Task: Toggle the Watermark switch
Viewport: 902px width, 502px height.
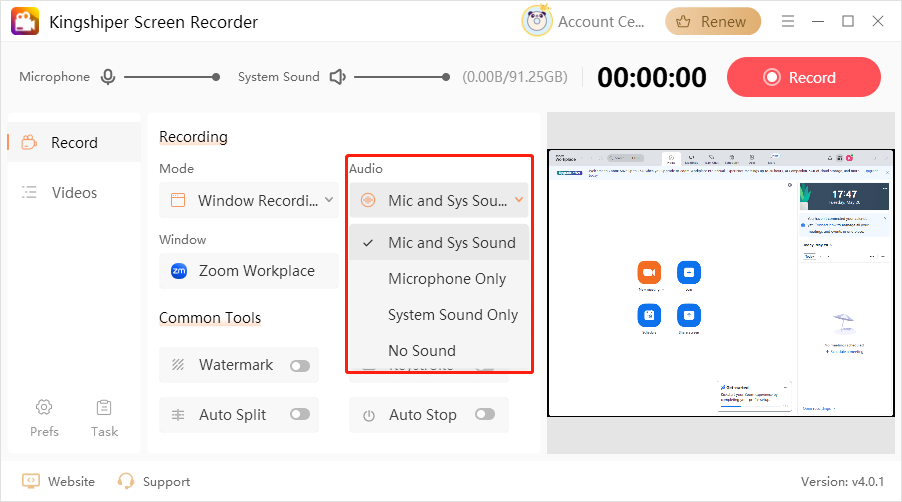Action: click(x=300, y=366)
